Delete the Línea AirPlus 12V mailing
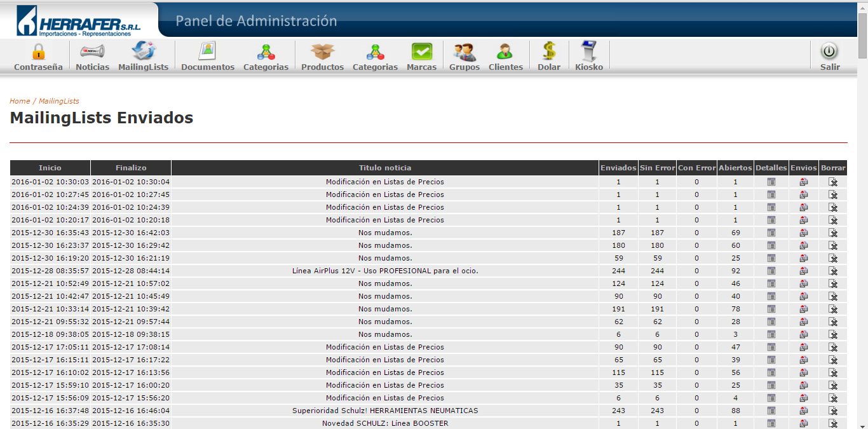The image size is (868, 429). (833, 271)
